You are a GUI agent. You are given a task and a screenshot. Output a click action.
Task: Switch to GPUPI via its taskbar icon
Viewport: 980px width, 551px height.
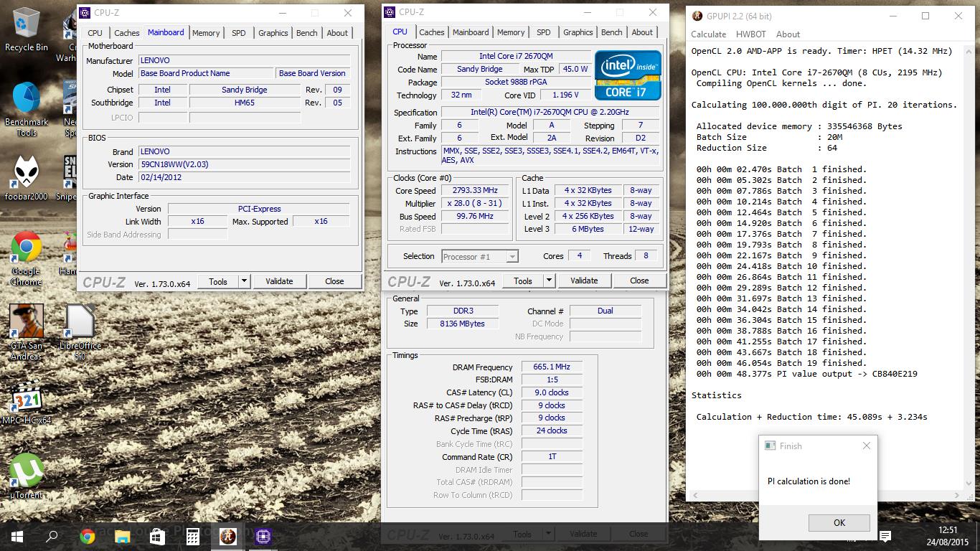coord(227,536)
